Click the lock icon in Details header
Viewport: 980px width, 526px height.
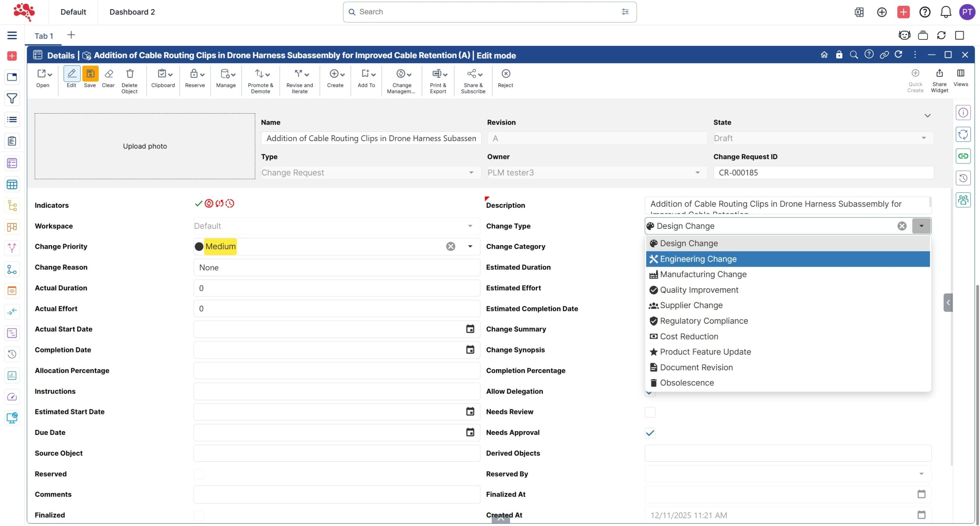[x=839, y=55]
